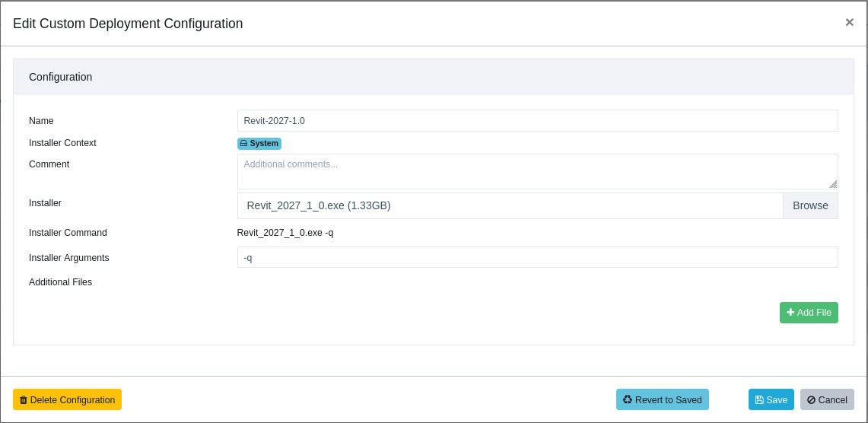Add an additional file

809,313
